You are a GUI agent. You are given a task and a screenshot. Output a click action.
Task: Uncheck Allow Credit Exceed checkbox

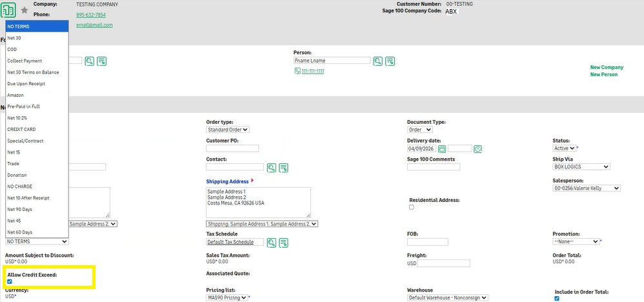click(x=10, y=281)
